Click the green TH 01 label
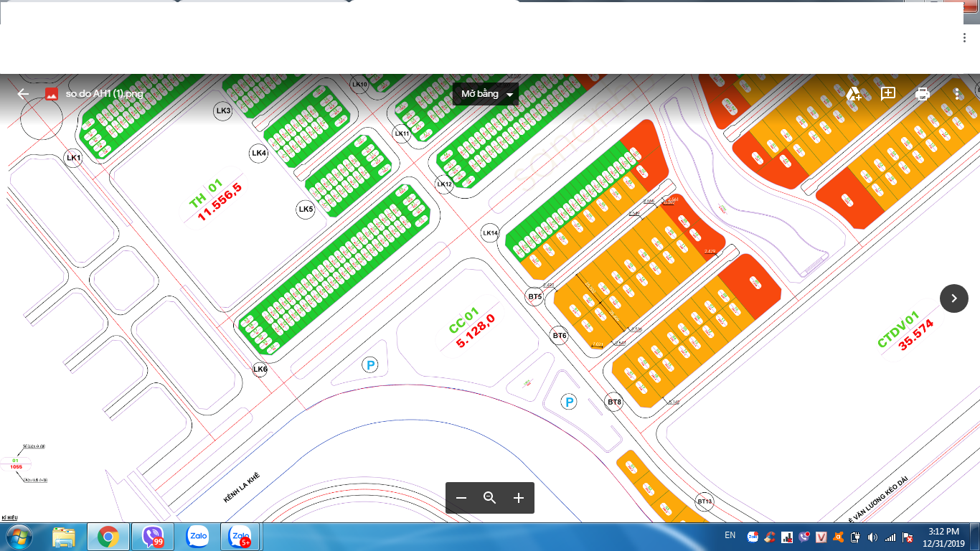Viewport: 980px width, 551px height. pyautogui.click(x=207, y=194)
